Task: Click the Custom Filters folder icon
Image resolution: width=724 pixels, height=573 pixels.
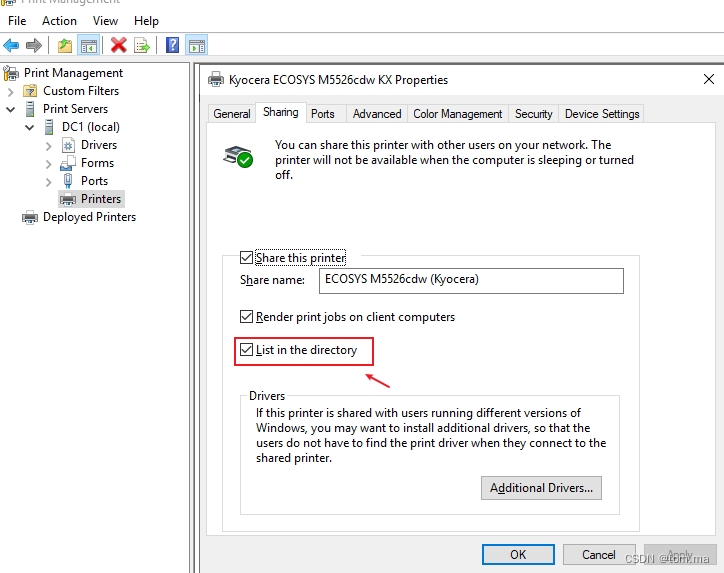Action: [x=30, y=91]
